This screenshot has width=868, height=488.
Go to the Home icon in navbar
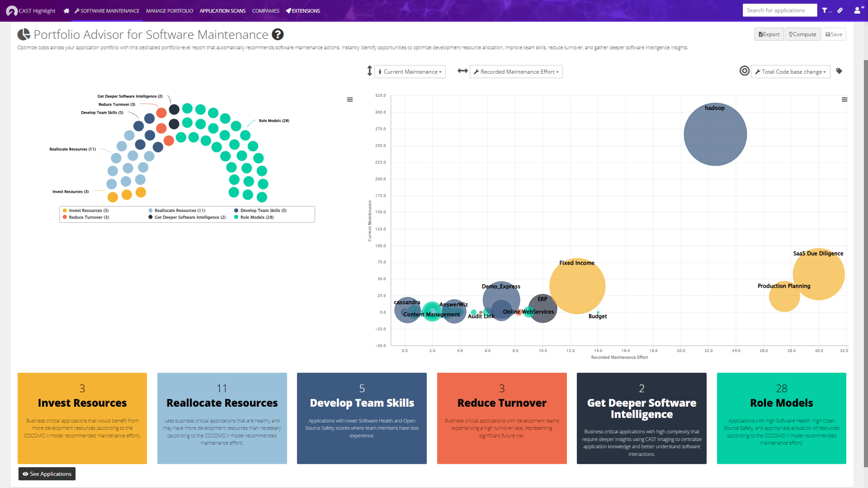66,11
